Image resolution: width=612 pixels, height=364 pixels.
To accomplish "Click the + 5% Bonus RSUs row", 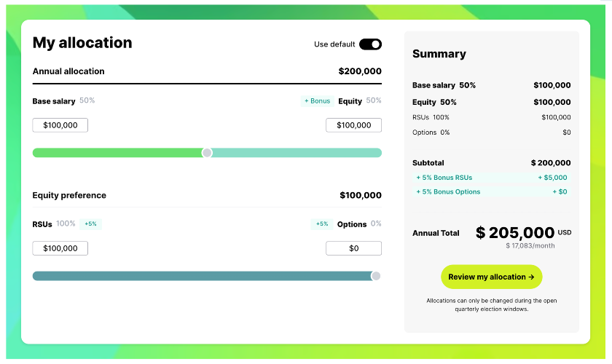I will coord(491,178).
